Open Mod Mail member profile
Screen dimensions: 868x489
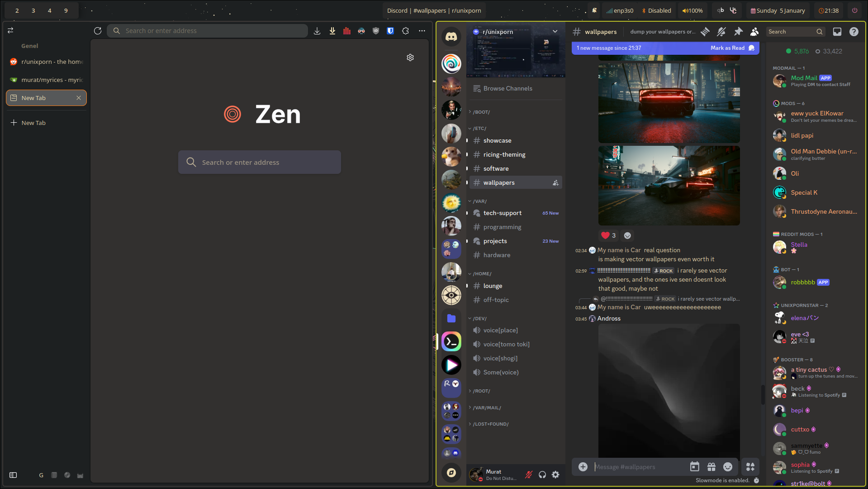point(815,81)
